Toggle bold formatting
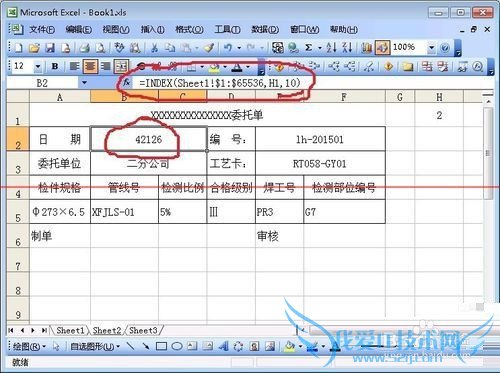 click(x=55, y=66)
